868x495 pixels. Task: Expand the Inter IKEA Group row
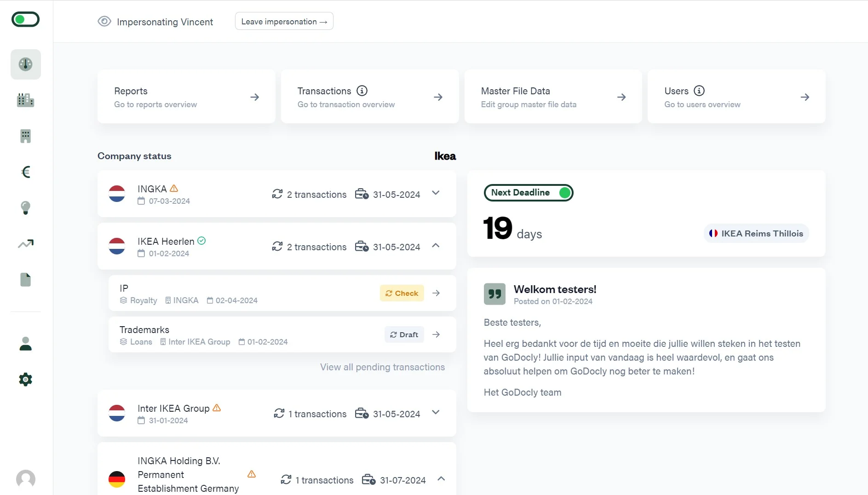436,413
